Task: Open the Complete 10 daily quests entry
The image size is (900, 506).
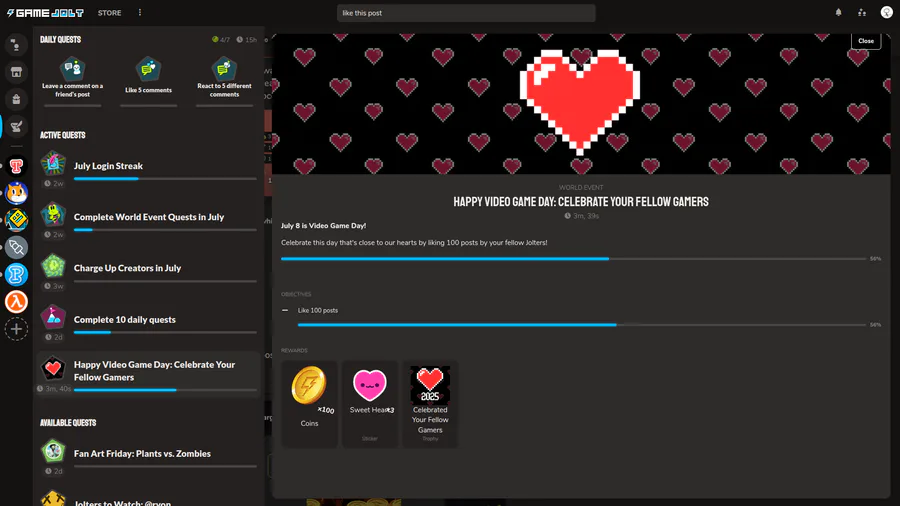Action: pos(149,323)
